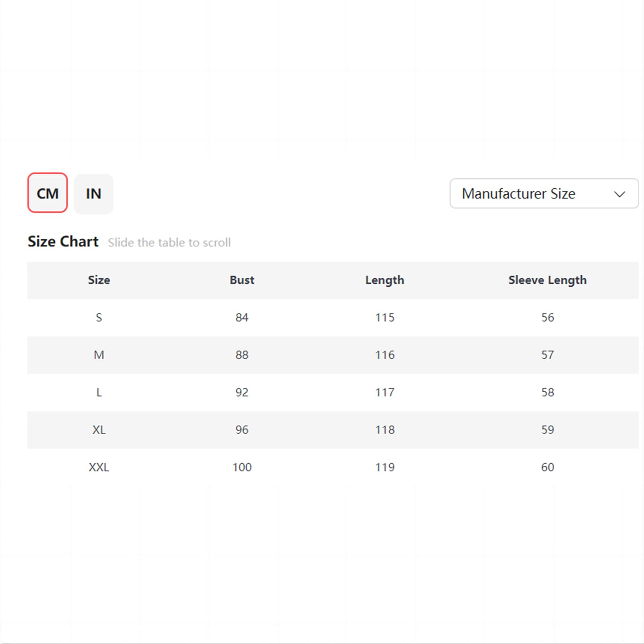
Task: Select the M size row
Action: coord(333,355)
